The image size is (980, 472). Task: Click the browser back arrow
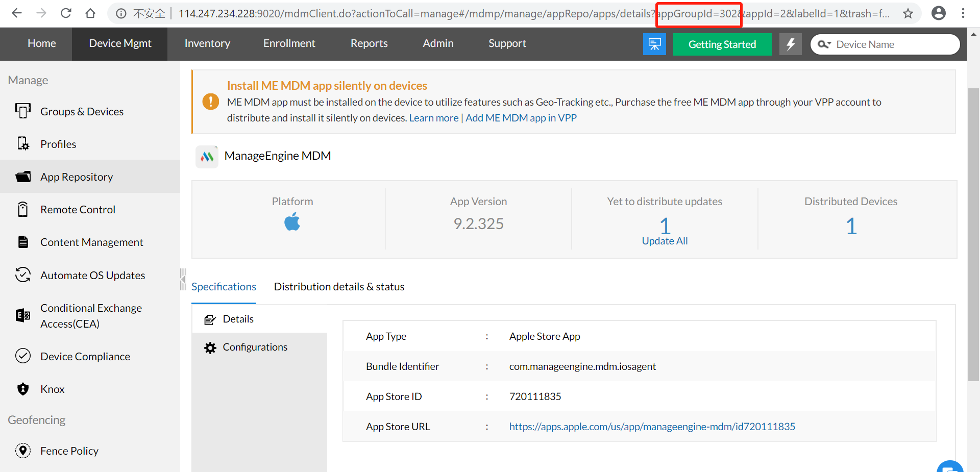(x=17, y=13)
